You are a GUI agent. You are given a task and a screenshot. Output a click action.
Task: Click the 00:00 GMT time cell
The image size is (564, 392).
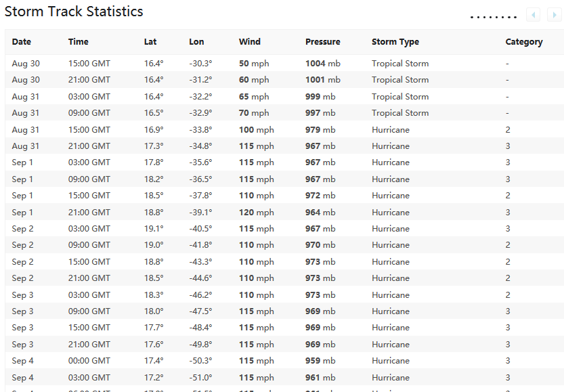(89, 361)
